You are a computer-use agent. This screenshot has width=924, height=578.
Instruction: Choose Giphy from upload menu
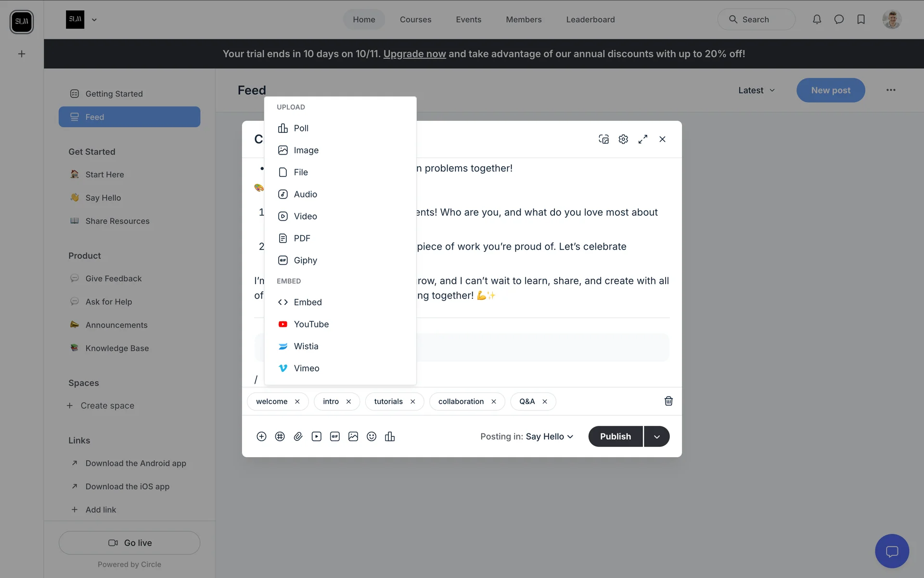305,261
